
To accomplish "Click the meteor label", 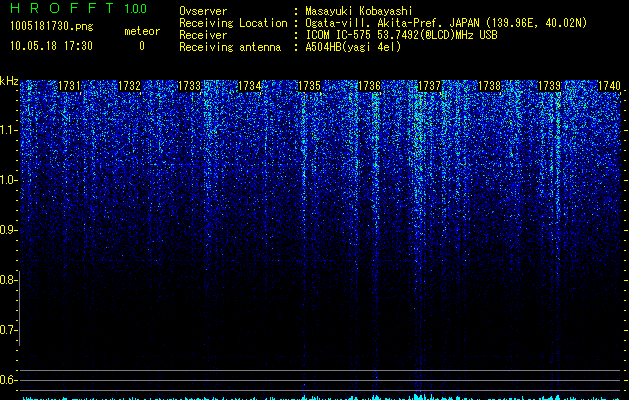I will coord(142,31).
